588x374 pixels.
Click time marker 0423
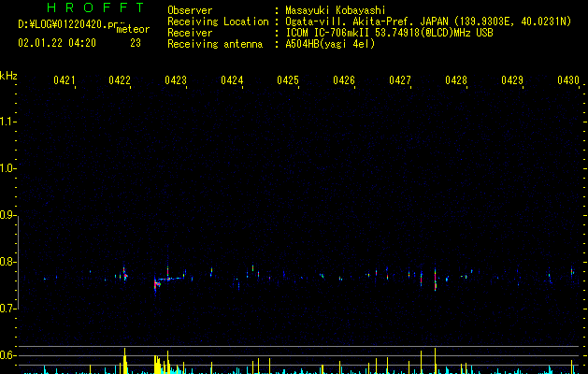tap(176, 80)
